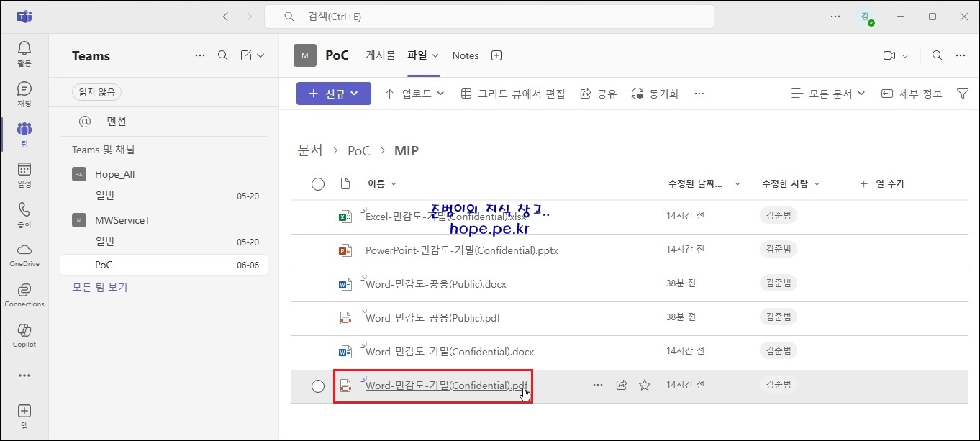The width and height of the screenshot is (980, 441).
Task: Open Modified By column dropdown
Action: tap(791, 184)
